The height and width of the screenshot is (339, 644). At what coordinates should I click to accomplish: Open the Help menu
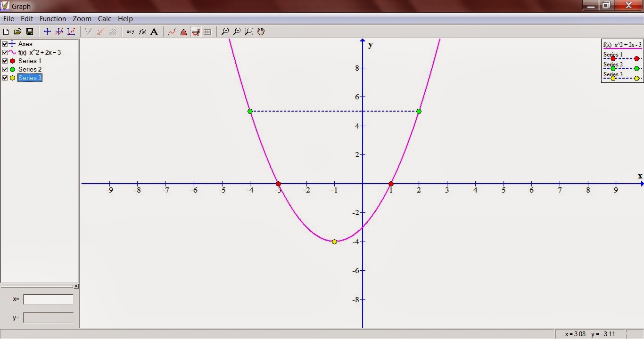125,19
